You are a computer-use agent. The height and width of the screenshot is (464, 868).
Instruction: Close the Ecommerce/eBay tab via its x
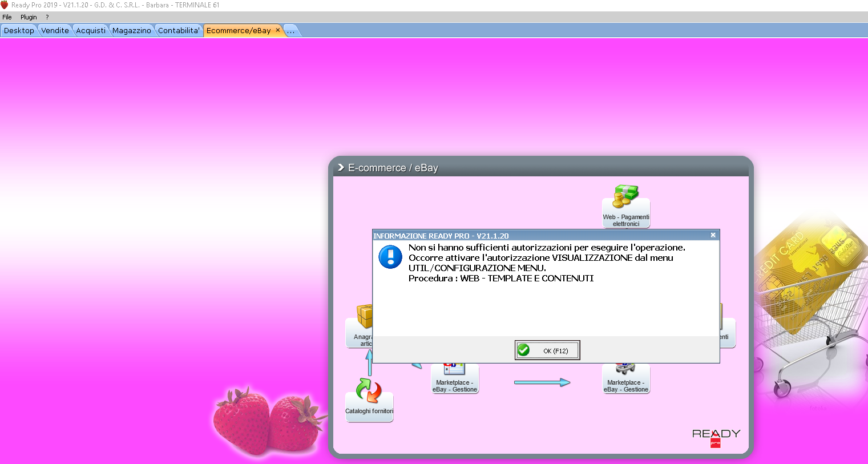[x=278, y=30]
